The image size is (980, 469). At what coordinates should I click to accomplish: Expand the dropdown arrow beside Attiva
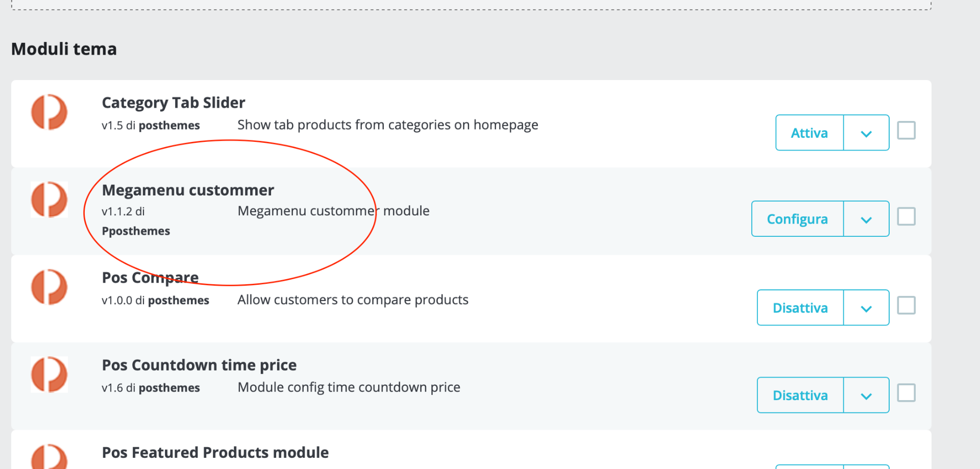click(866, 133)
